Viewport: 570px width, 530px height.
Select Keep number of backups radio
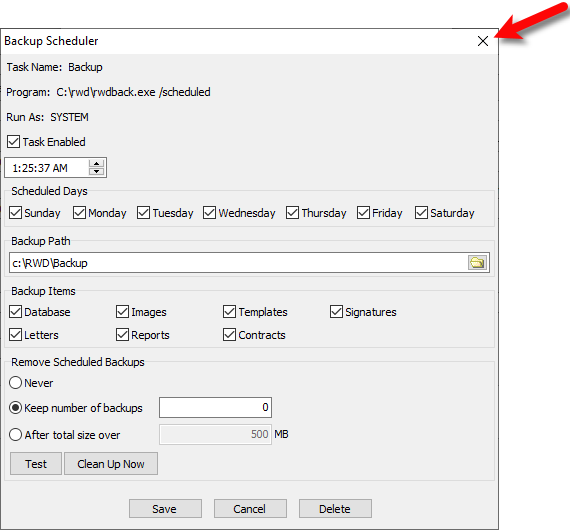(x=15, y=408)
